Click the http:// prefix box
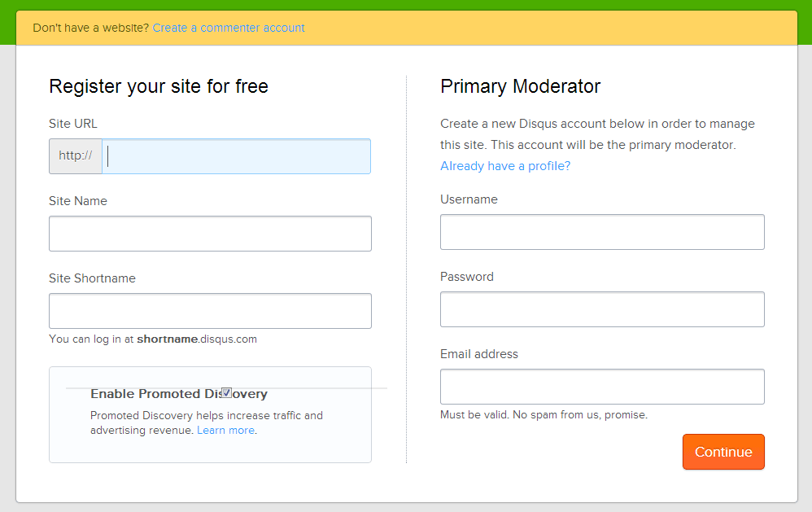This screenshot has height=512, width=812. [x=76, y=156]
